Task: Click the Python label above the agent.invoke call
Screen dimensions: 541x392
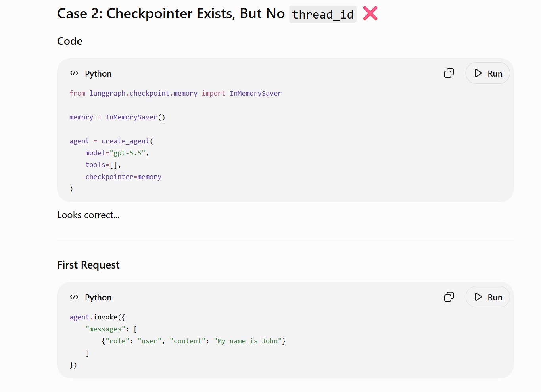Action: [98, 298]
